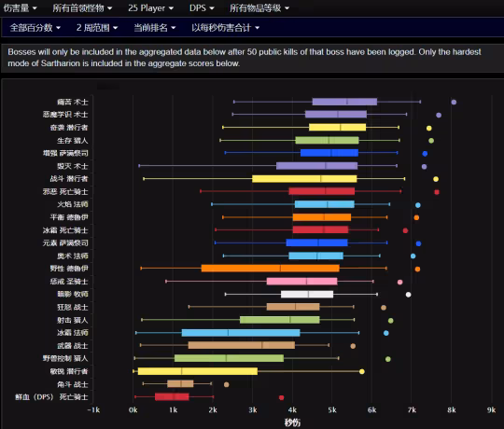
Task: Select the 暗影 牧师 white box bar
Action: pyautogui.click(x=307, y=294)
